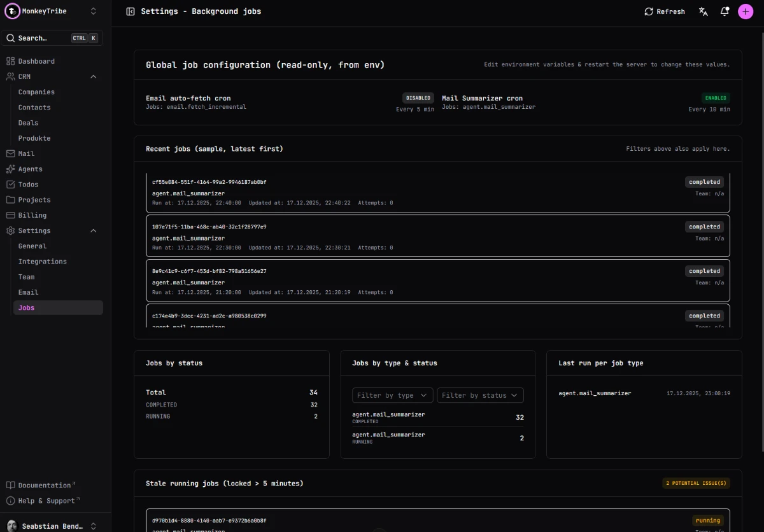
Task: Collapse the Settings section chevron
Action: [x=94, y=230]
